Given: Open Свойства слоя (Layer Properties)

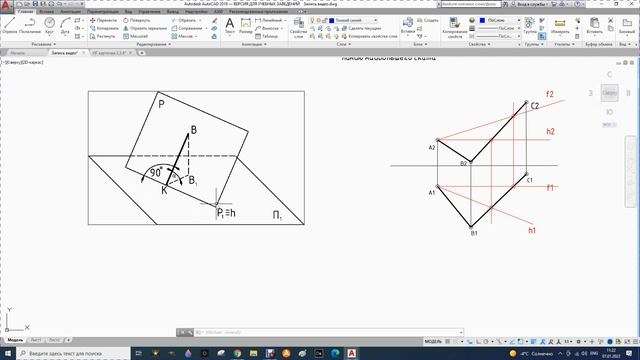Looking at the screenshot, I should pos(298,28).
